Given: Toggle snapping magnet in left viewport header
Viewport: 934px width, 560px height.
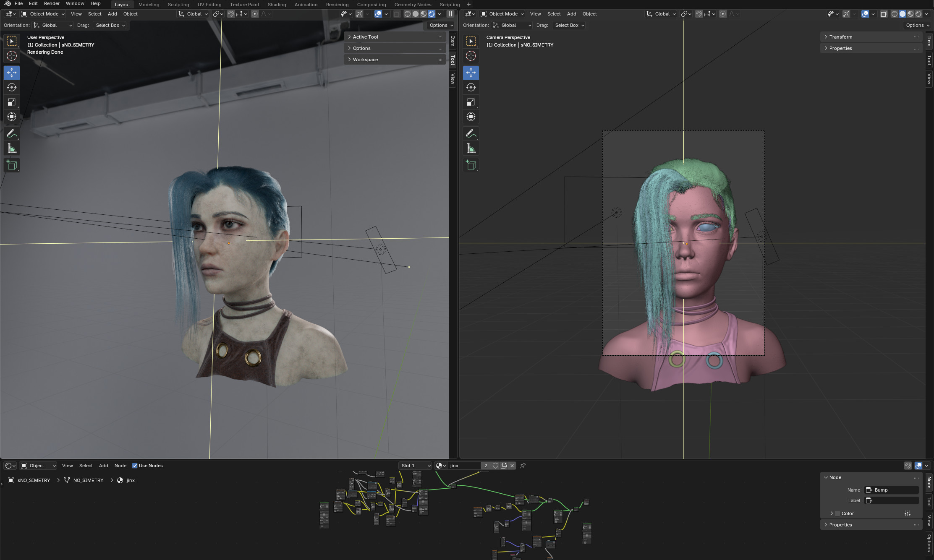Looking at the screenshot, I should (231, 14).
